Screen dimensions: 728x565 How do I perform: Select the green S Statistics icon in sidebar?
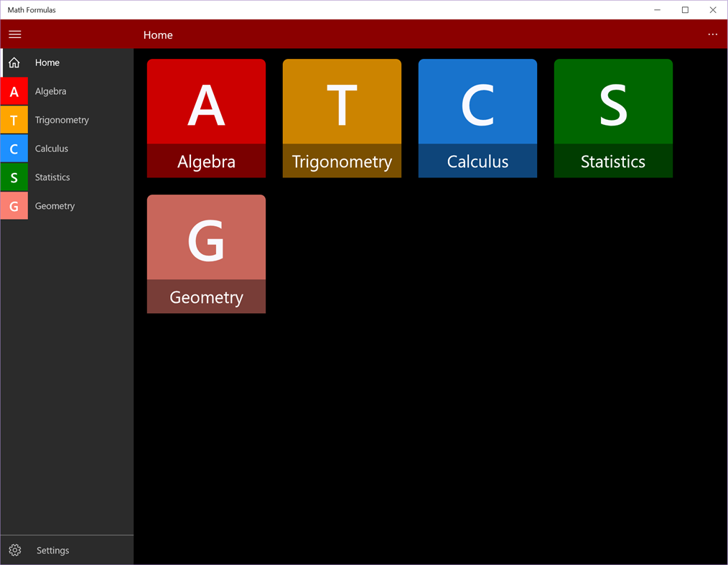point(14,177)
